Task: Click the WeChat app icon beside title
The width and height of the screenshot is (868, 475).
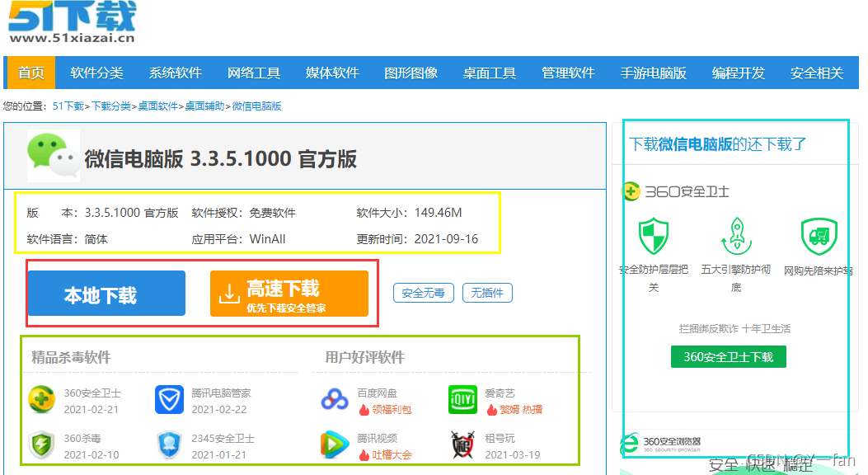Action: click(x=54, y=156)
